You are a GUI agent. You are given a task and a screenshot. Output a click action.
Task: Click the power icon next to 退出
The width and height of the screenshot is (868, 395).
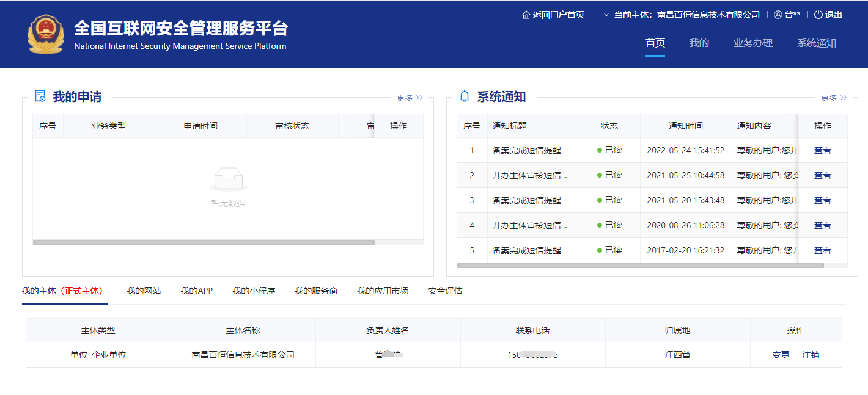[x=817, y=14]
